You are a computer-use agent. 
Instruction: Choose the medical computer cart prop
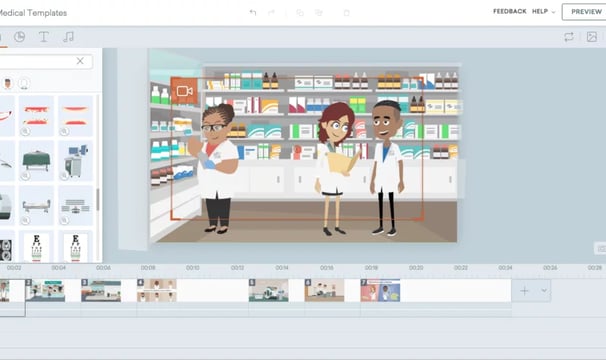76,160
